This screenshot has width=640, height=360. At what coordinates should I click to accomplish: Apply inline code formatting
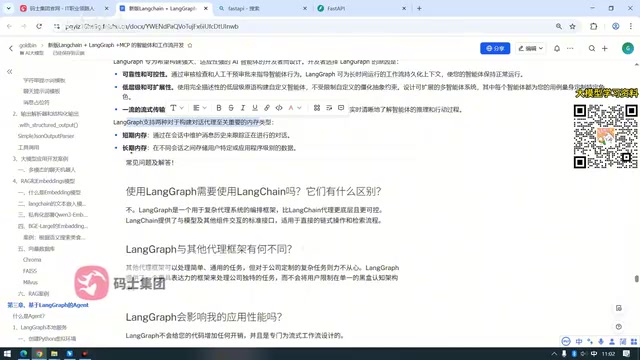click(279, 108)
